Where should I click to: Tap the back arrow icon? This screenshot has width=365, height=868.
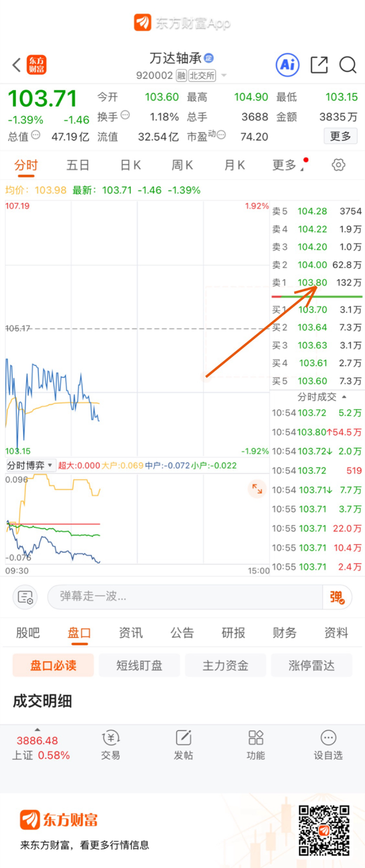tap(17, 65)
